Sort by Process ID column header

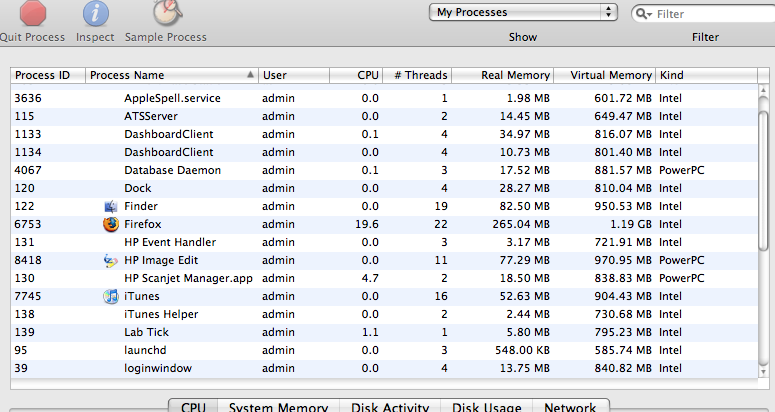point(48,75)
